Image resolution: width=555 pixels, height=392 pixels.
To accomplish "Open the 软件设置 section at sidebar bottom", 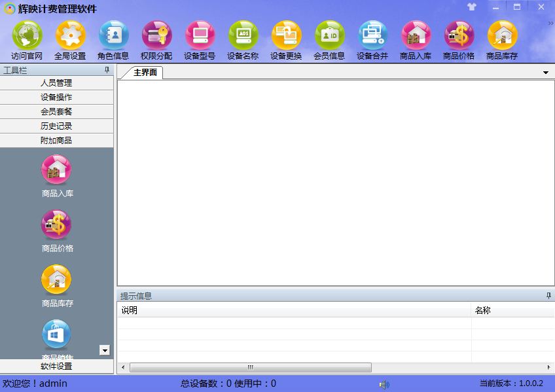I will coord(56,366).
